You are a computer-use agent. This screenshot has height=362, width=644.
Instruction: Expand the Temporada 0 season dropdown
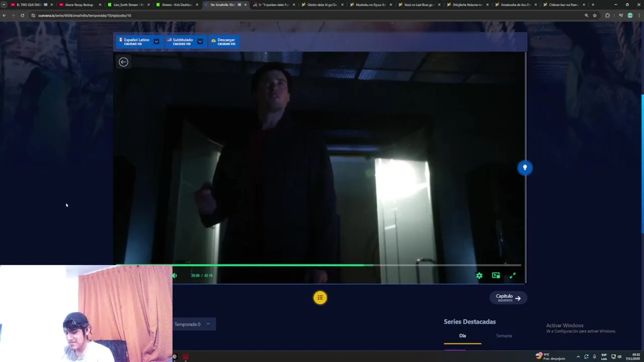pyautogui.click(x=193, y=324)
